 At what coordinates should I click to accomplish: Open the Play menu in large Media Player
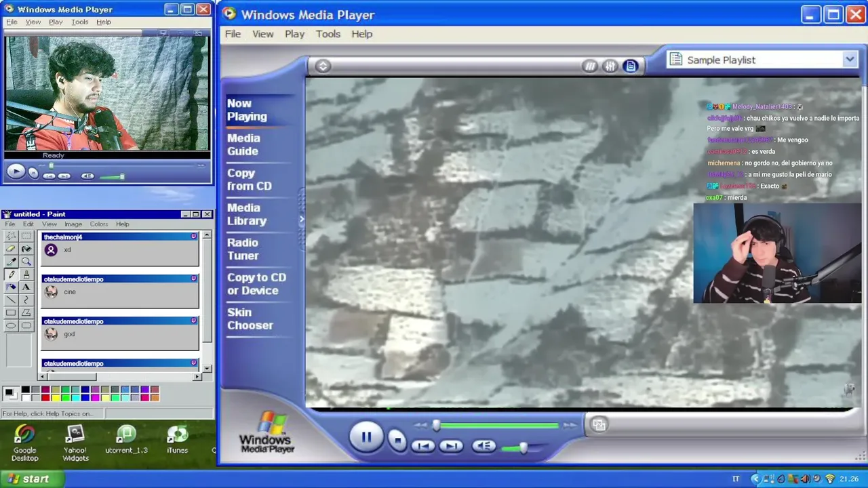click(294, 34)
